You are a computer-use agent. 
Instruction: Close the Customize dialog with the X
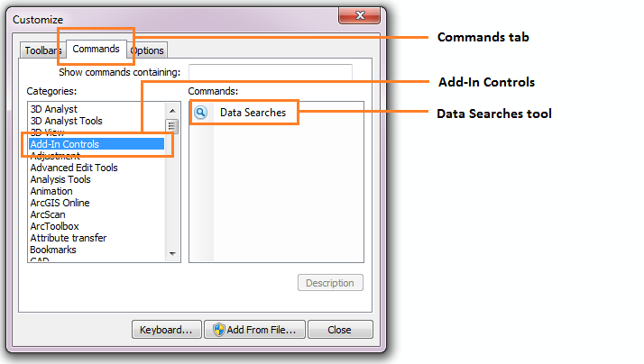click(359, 15)
